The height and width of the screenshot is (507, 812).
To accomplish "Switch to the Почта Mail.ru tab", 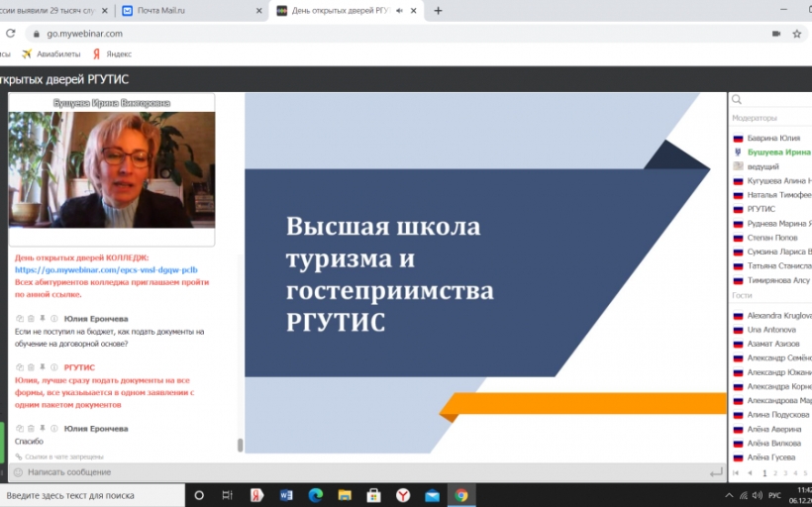I will tap(192, 10).
